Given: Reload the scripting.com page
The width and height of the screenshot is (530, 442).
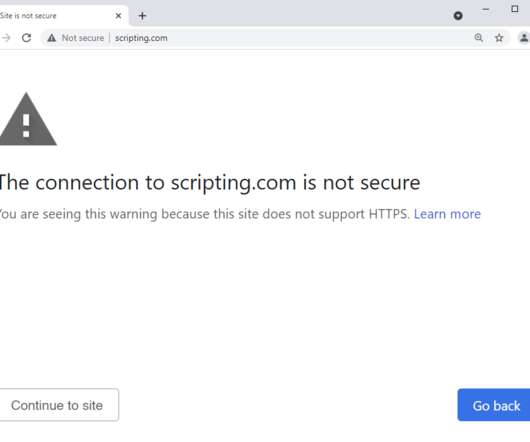Looking at the screenshot, I should pyautogui.click(x=27, y=38).
